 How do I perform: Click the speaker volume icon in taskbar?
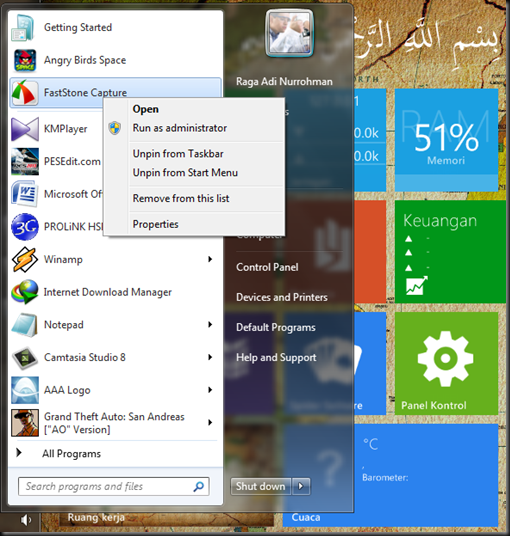(26, 520)
